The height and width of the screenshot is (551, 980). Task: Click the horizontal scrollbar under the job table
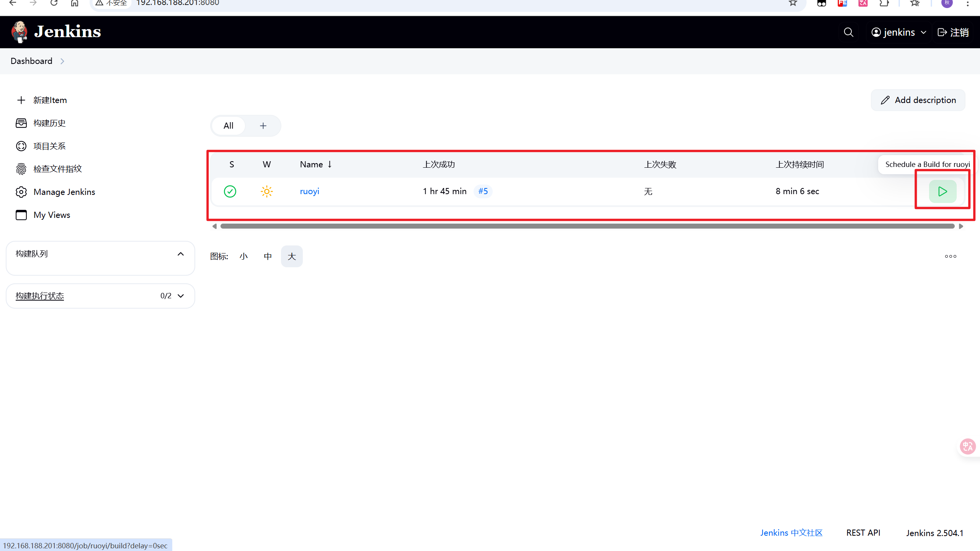coord(587,226)
